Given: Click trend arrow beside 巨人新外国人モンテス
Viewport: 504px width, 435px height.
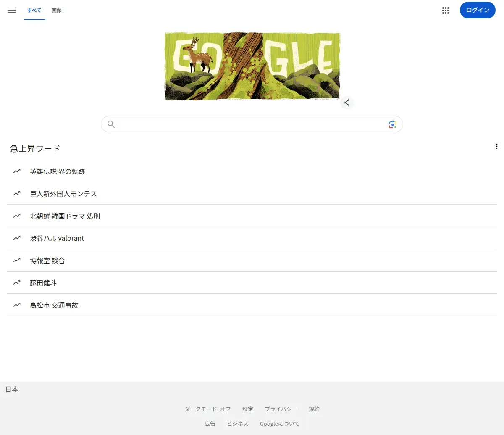Looking at the screenshot, I should click(x=17, y=193).
